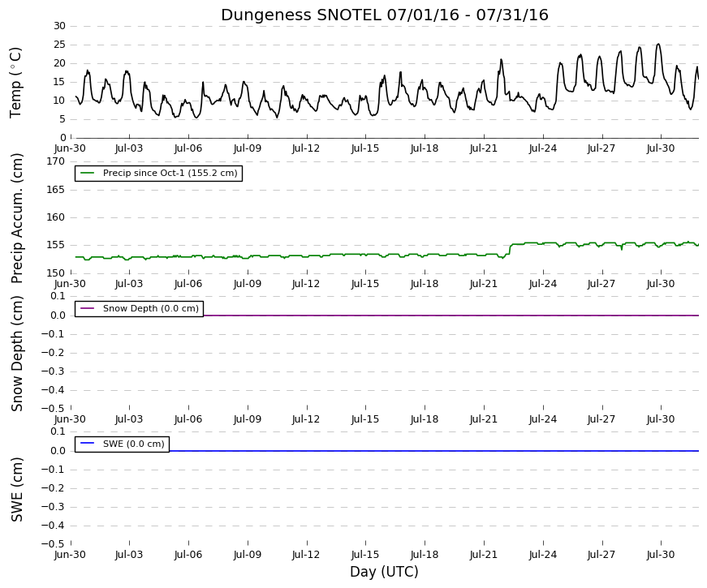Click the 25 tick on temperature axis
707x588 pixels.
(x=59, y=45)
